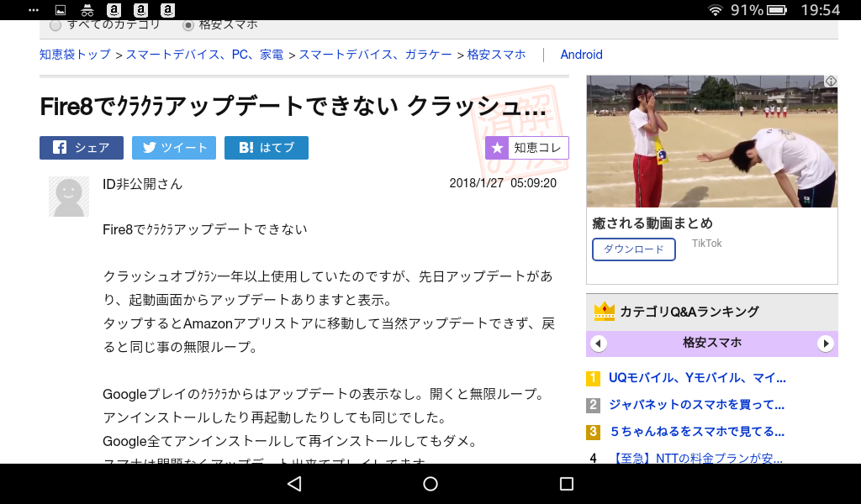861x504 pixels.
Task: Open the 格安スマホ breadcrumb link
Action: click(x=496, y=55)
